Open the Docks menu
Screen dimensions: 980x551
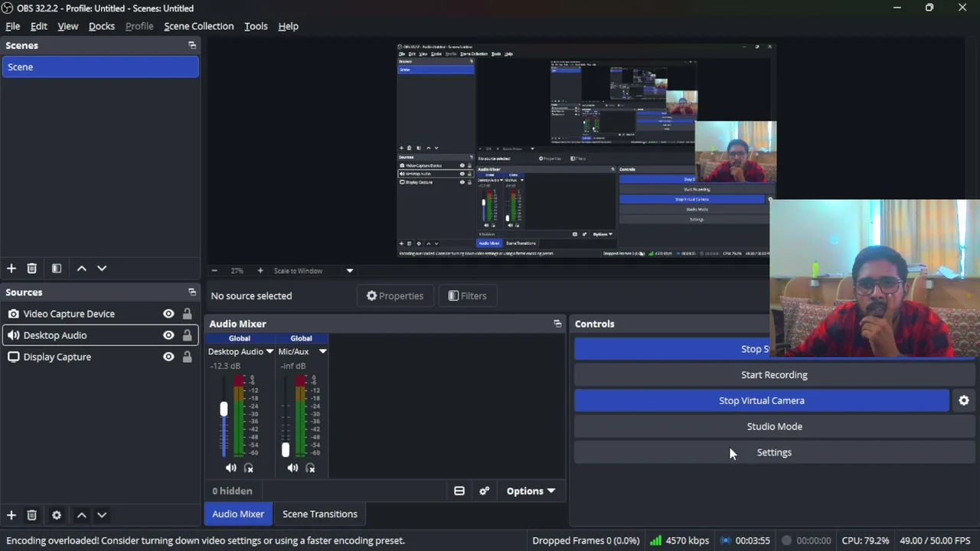coord(102,26)
